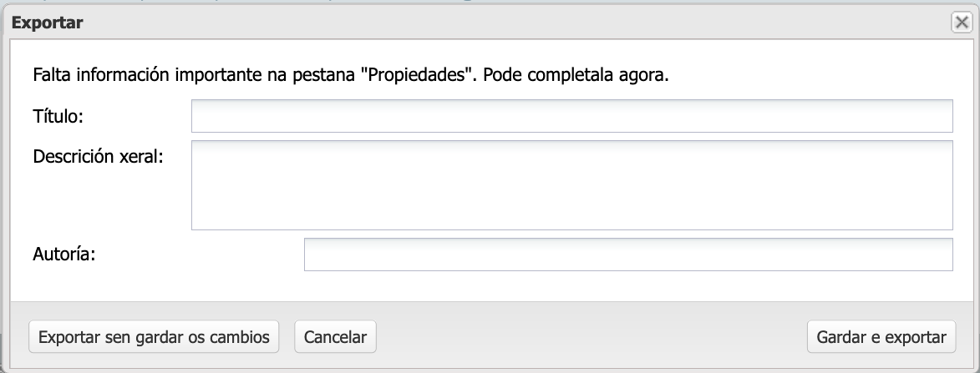Click the missing information warning message
This screenshot has height=373, width=980.
351,75
